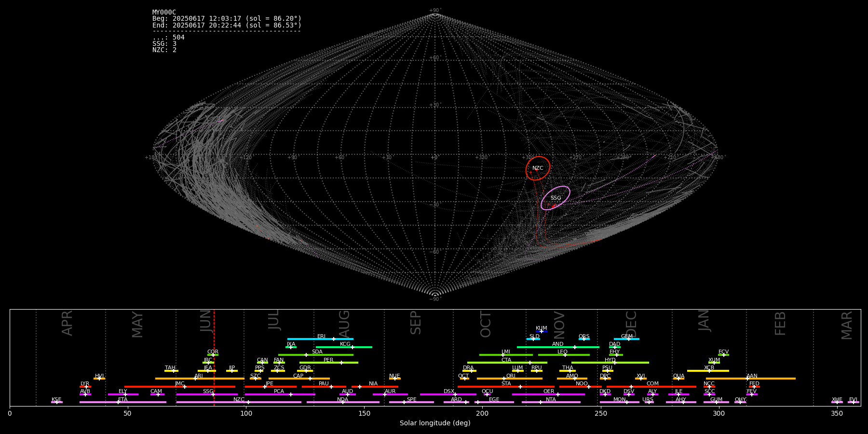Click the '350' tick on solar longitude axis

837,413
